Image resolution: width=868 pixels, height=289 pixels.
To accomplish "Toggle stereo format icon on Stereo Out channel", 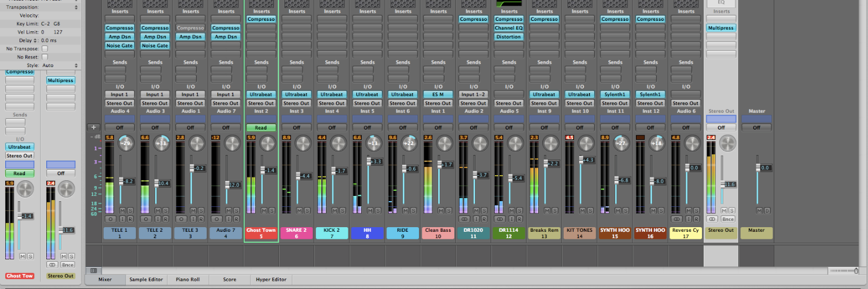I will (x=712, y=219).
